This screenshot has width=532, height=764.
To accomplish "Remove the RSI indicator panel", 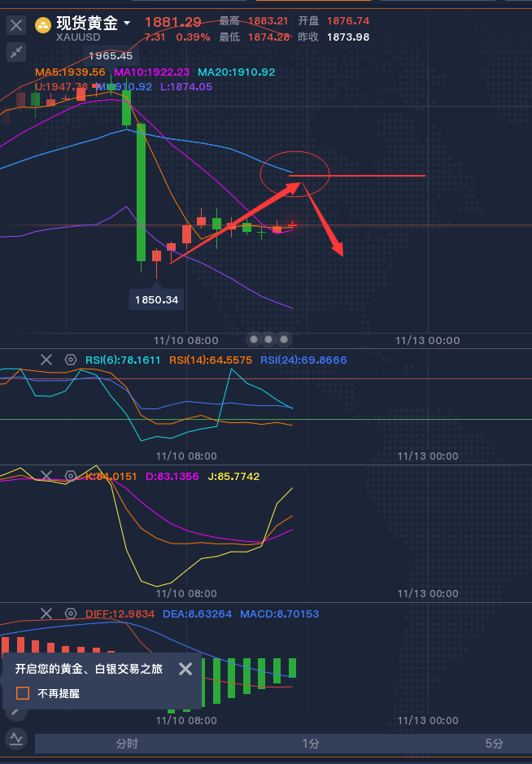I will (x=46, y=360).
